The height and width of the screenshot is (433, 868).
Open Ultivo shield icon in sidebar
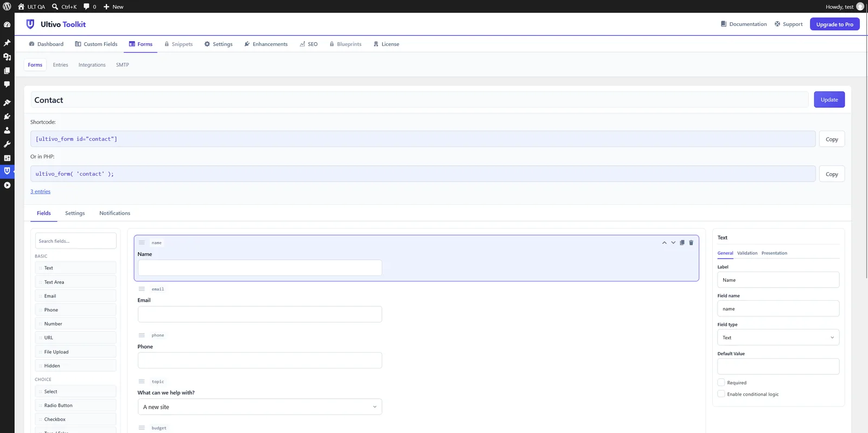[x=7, y=171]
